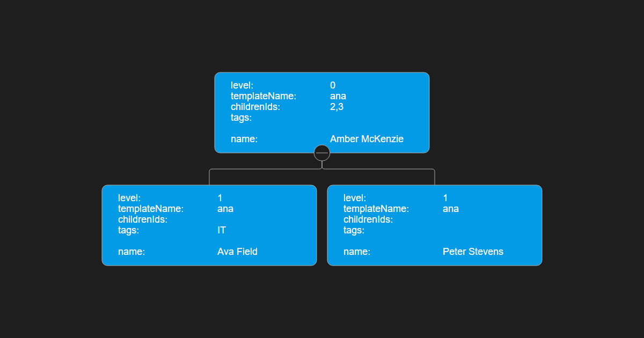Collapse Amber McKenzie's children with minus button
The width and height of the screenshot is (644, 338).
[322, 153]
